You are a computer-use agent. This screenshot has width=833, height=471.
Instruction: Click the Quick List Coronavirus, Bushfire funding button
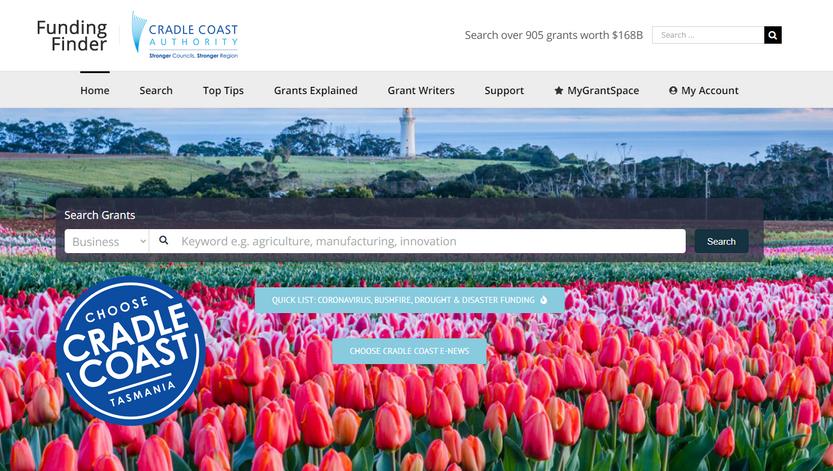tap(410, 300)
